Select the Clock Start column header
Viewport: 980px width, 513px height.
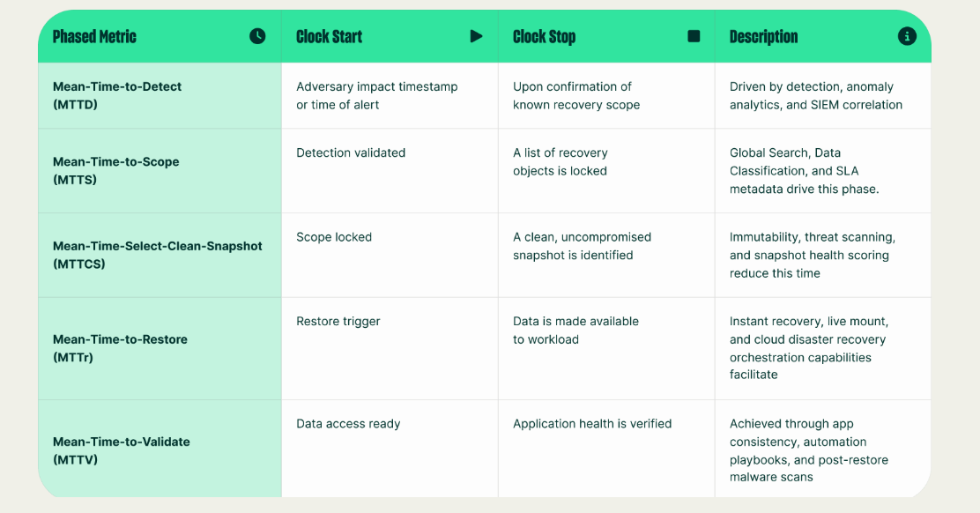330,36
